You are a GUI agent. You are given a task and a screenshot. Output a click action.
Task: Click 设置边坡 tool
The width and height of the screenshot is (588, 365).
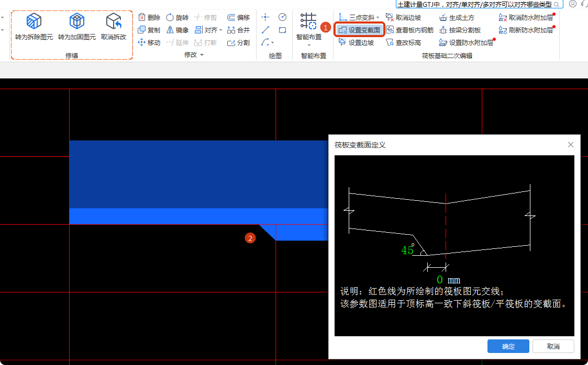356,43
